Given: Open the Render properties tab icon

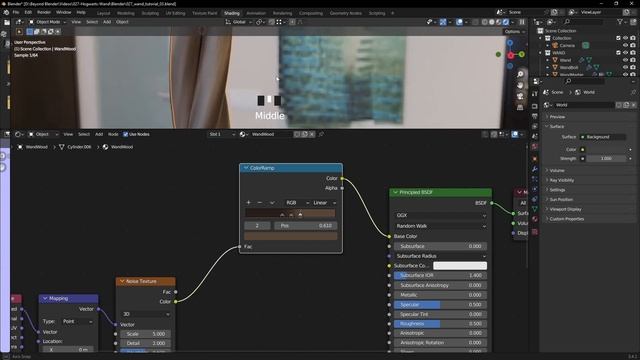Looking at the screenshot, I should (535, 106).
